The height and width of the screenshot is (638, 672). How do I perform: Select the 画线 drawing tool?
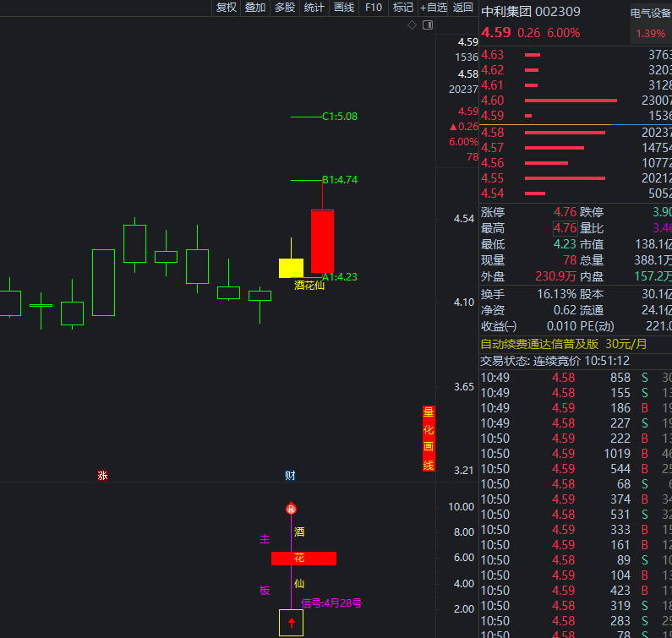[344, 8]
